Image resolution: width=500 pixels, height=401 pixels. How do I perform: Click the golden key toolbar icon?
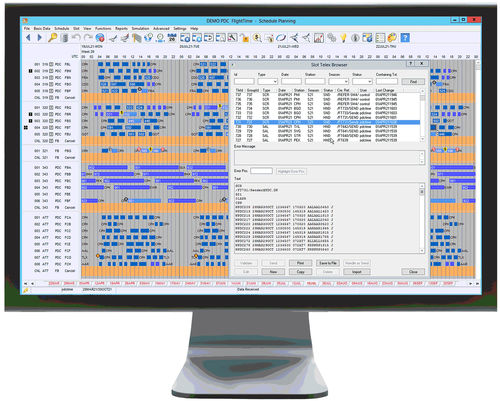pyautogui.click(x=52, y=38)
